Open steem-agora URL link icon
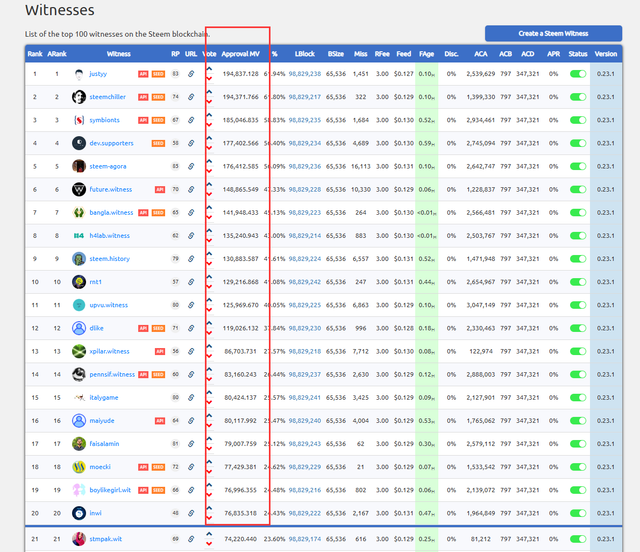This screenshot has width=640, height=552. [x=191, y=166]
